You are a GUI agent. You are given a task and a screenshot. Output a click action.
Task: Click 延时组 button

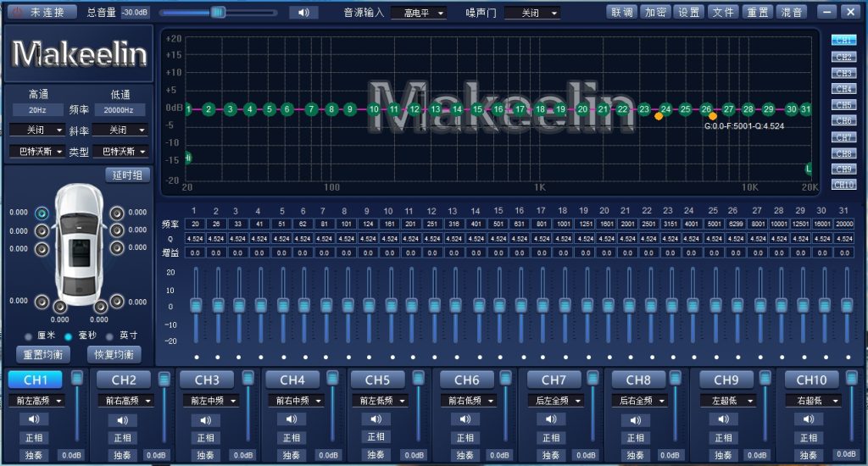coord(127,175)
